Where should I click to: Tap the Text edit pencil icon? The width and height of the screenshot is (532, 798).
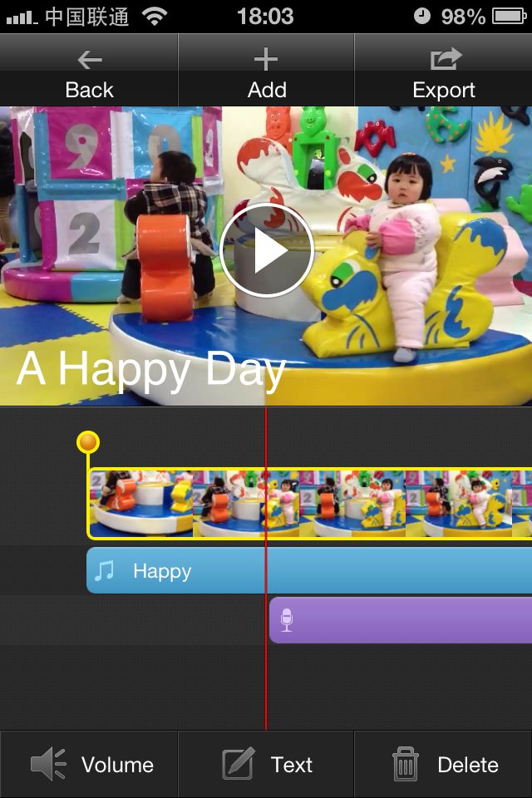tap(239, 763)
